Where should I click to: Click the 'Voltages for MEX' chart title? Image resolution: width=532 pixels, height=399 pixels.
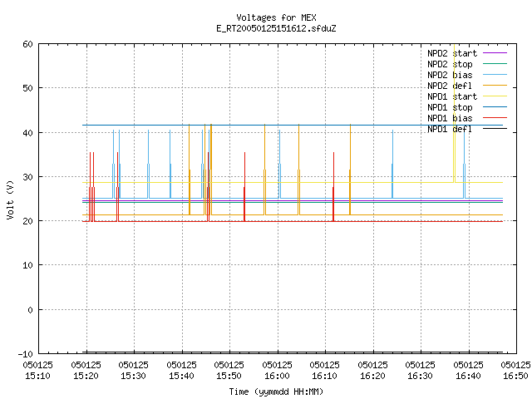[x=276, y=17]
